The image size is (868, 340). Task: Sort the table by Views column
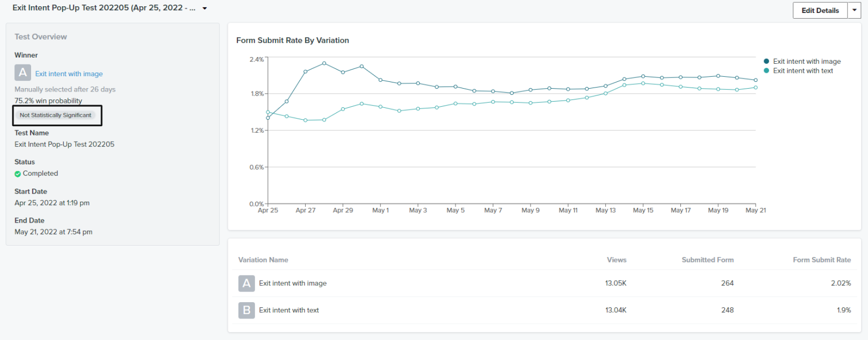point(617,260)
